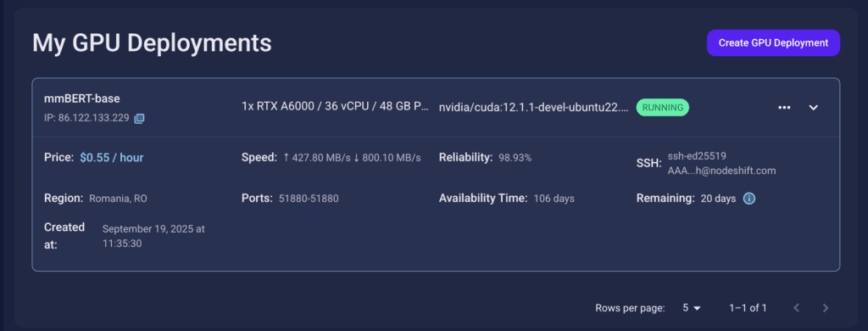Image resolution: width=868 pixels, height=331 pixels.
Task: Click the nvidia/cuda image name text
Action: pyautogui.click(x=534, y=108)
